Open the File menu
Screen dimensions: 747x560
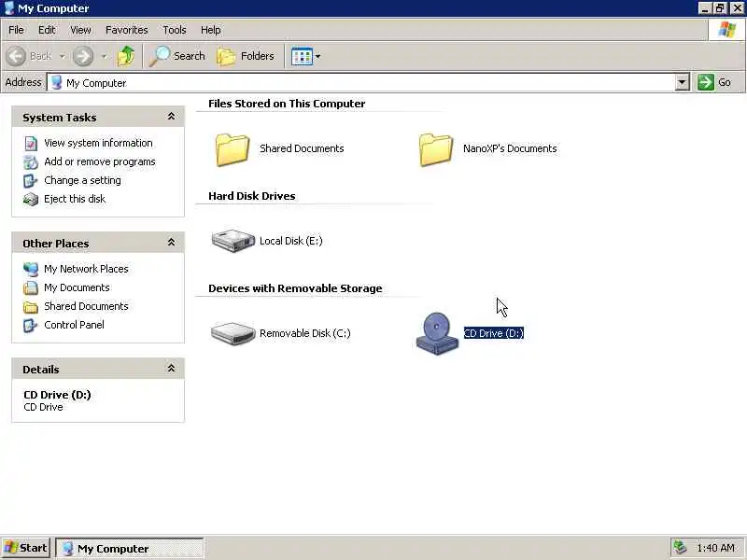coord(16,30)
